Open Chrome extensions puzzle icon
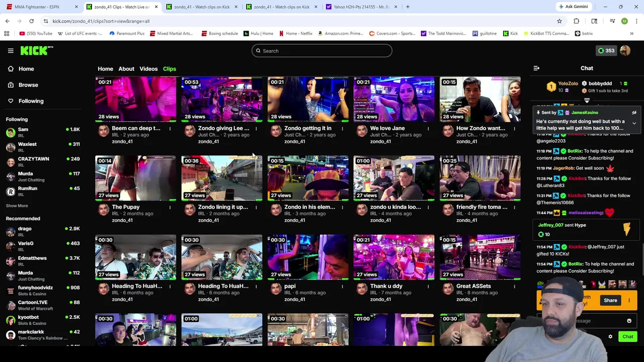The height and width of the screenshot is (362, 644). pos(577,21)
